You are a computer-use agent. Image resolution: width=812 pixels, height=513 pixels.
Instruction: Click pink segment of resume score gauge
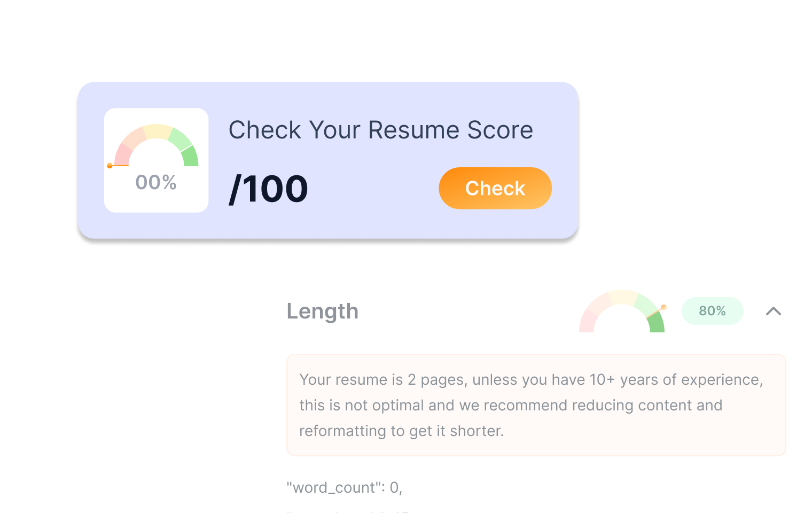pos(123,154)
